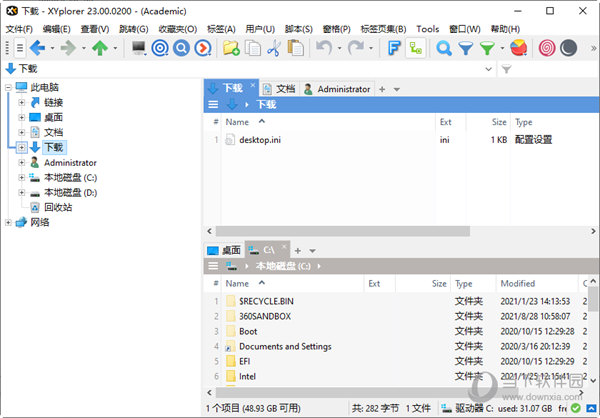This screenshot has width=600, height=418.
Task: Click the pink spiral toolbar icon
Action: click(547, 48)
